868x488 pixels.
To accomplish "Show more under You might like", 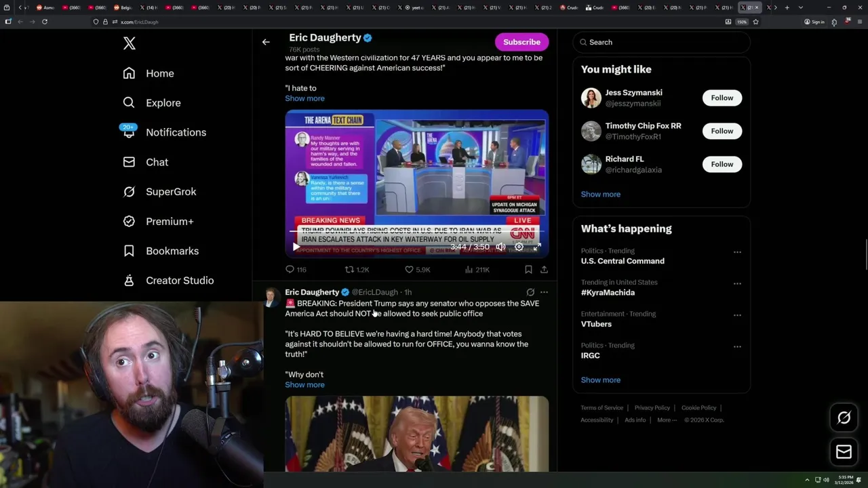I will 601,195.
